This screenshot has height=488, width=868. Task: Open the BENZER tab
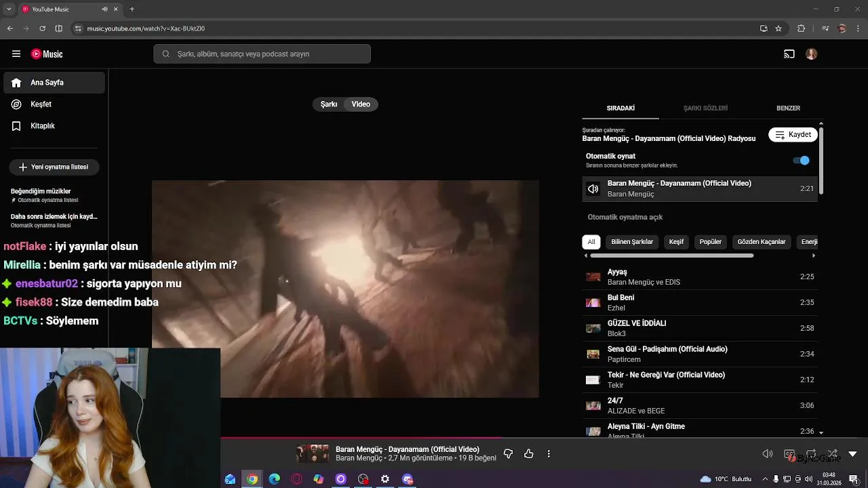click(x=788, y=108)
